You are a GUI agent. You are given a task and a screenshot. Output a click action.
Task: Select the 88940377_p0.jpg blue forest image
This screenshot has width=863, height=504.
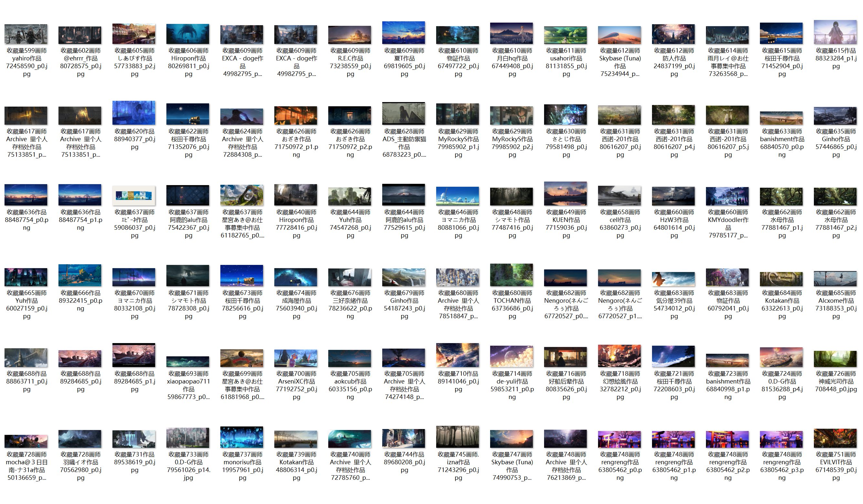(x=133, y=113)
